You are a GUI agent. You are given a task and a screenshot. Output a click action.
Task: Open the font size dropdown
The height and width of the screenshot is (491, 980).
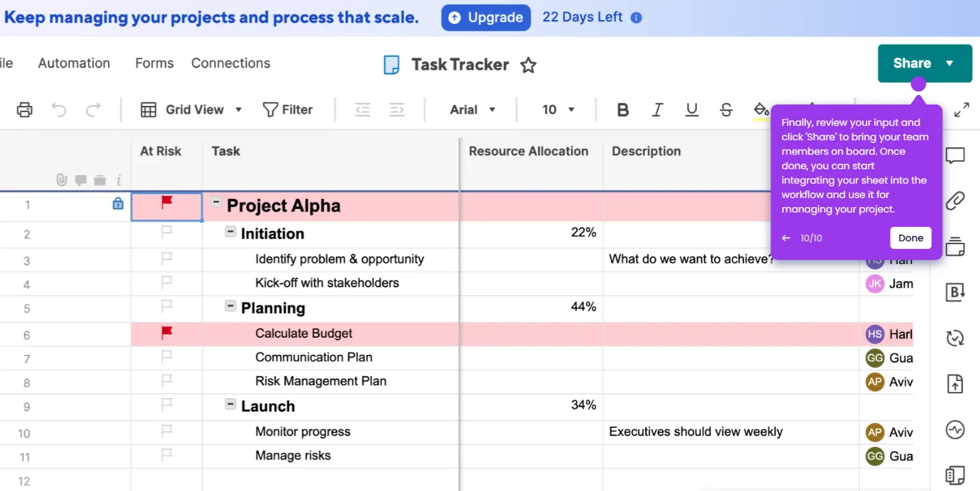tap(557, 110)
